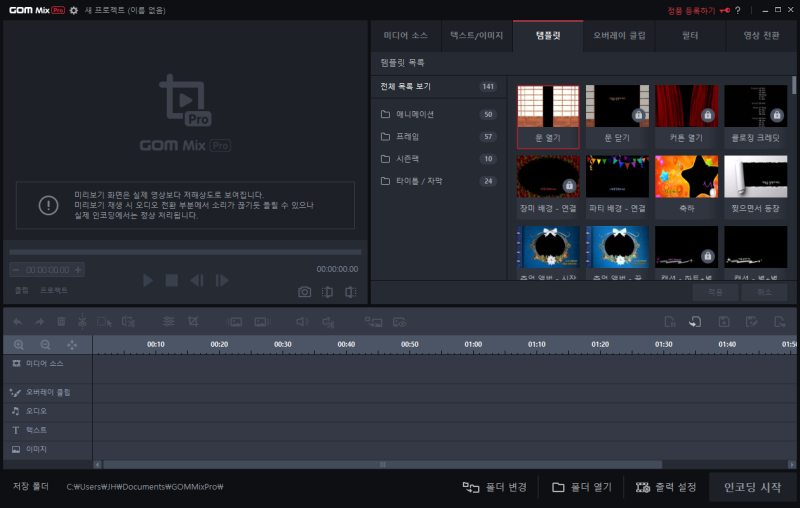Viewport: 800px width, 508px height.
Task: Increase timecode with plus button
Action: (78, 270)
